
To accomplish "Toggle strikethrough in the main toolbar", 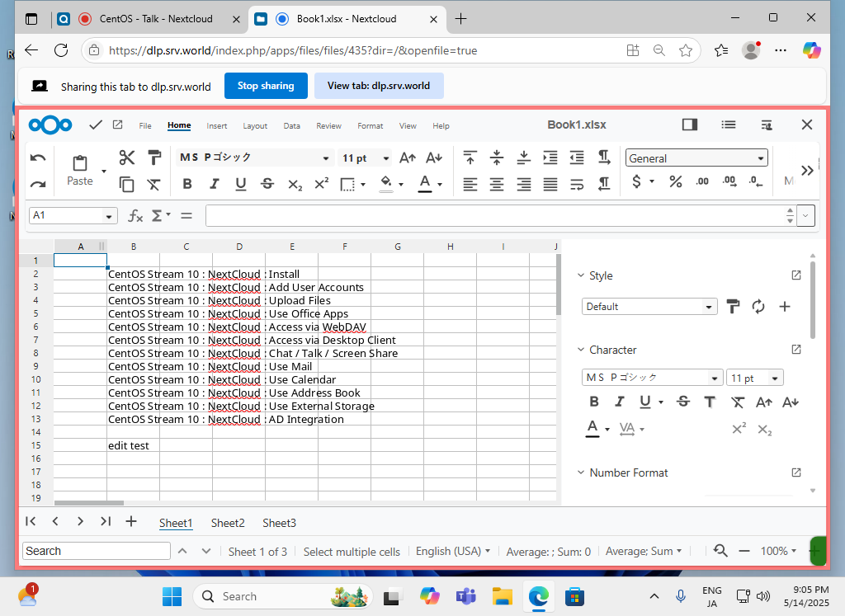I will [267, 184].
